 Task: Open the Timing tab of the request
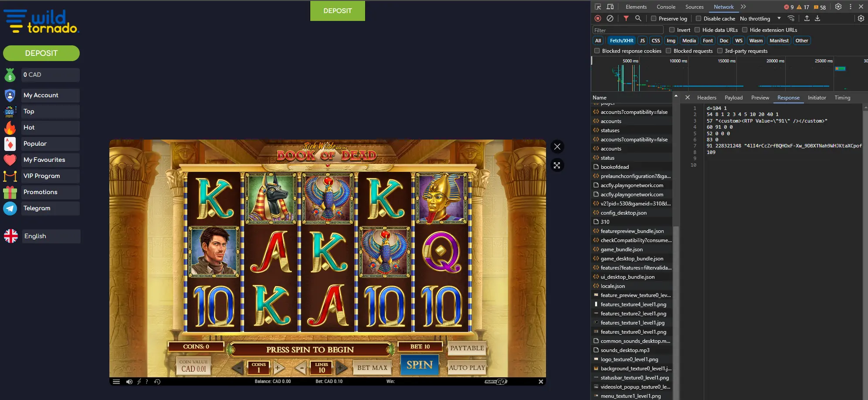pyautogui.click(x=842, y=98)
